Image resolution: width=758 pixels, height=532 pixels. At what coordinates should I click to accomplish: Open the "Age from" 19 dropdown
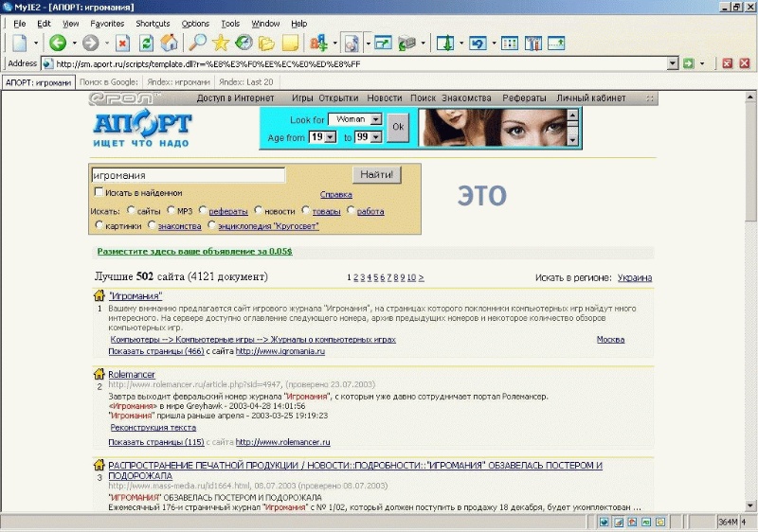pos(322,137)
